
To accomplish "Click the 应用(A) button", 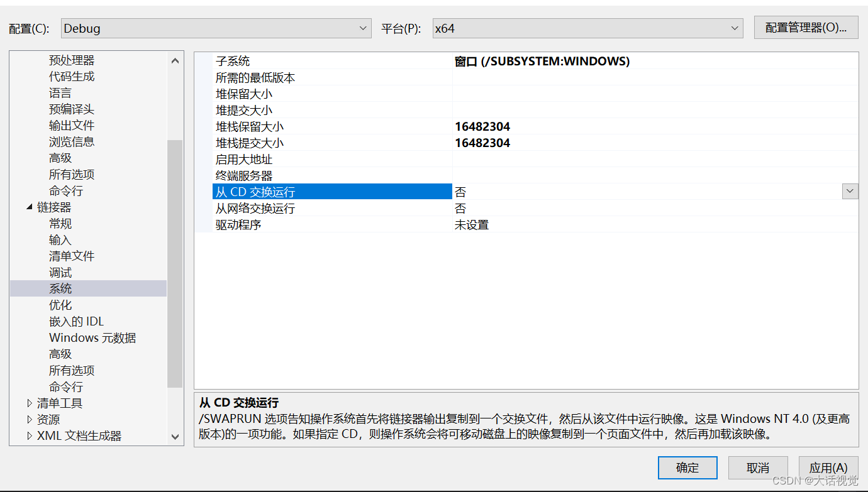I will click(x=828, y=467).
